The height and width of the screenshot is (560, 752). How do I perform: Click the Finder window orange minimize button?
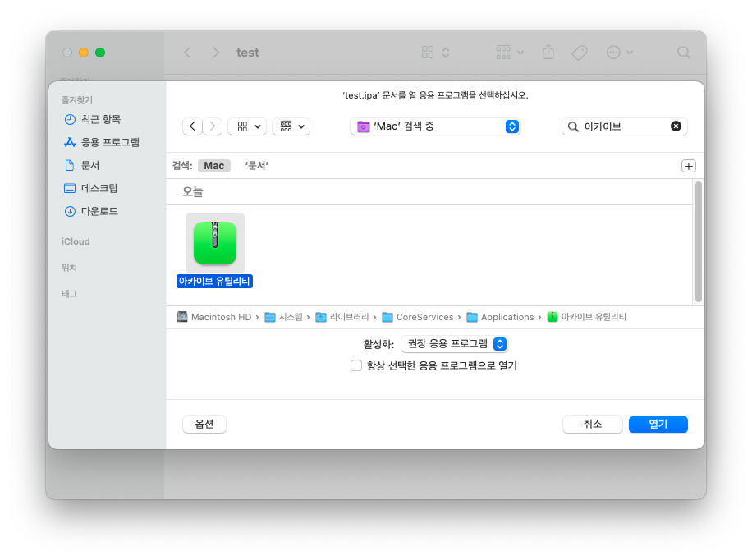tap(84, 53)
